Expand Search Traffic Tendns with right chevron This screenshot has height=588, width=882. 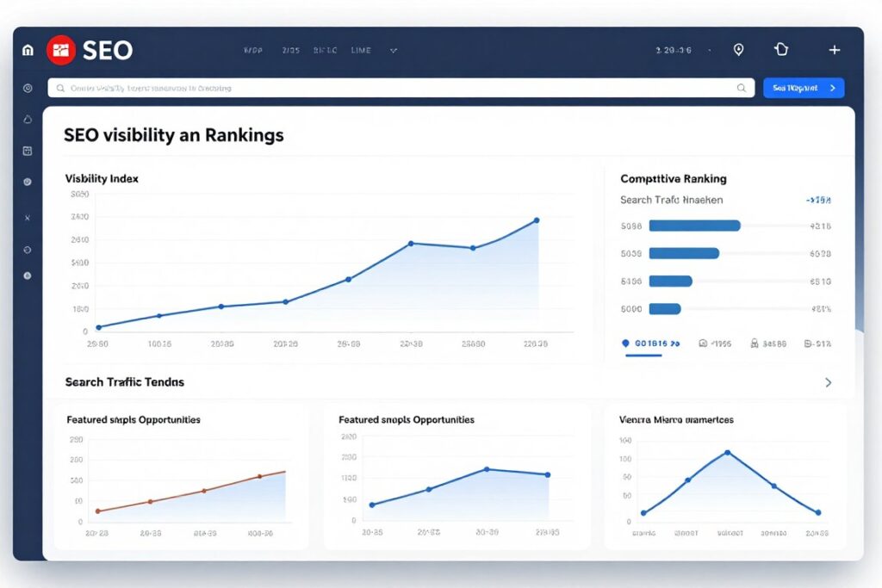tap(828, 383)
